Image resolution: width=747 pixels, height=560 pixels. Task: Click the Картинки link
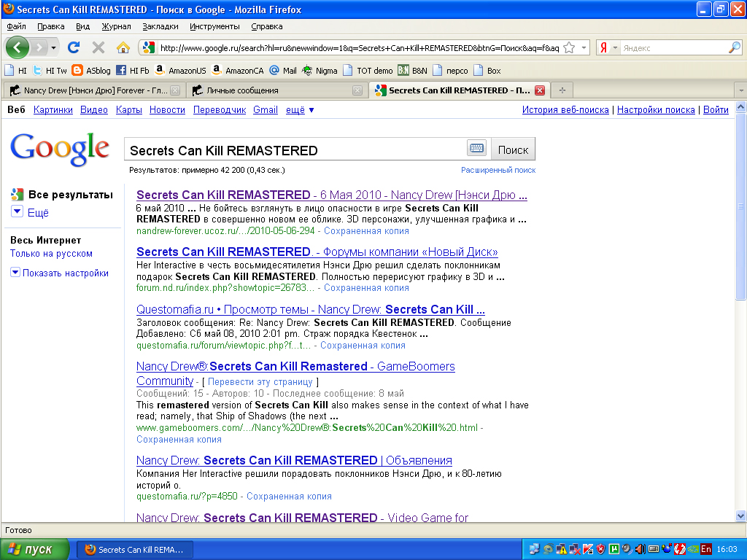(x=53, y=110)
